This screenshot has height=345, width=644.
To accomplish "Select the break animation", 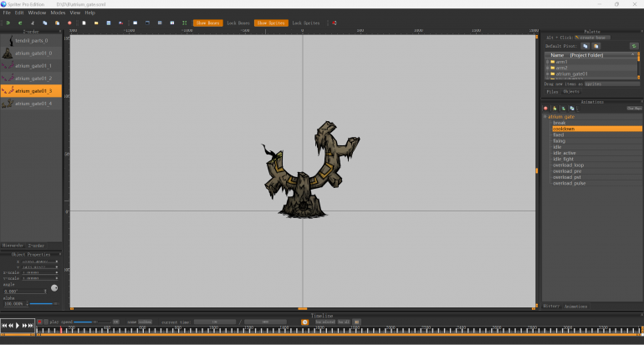I will (560, 123).
